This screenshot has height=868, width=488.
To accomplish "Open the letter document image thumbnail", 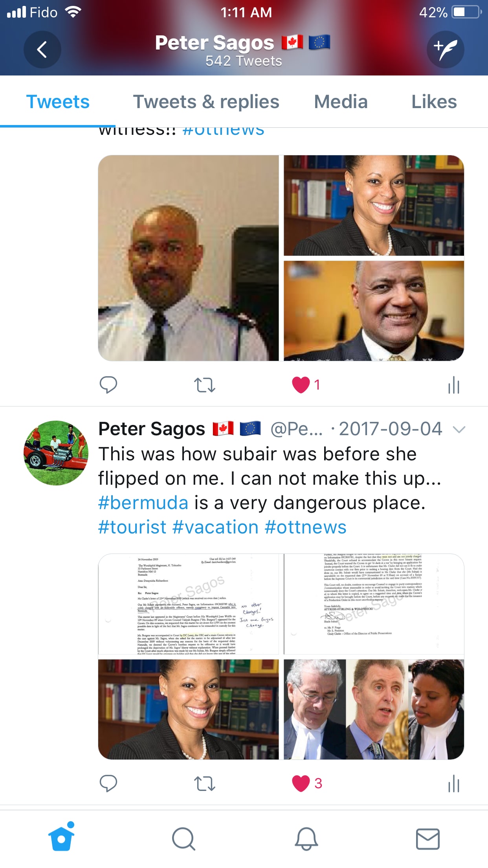I will coord(189,604).
